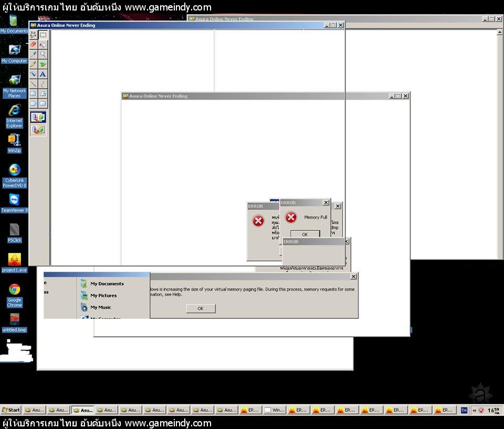Click scrollbar up arrow in rear Asura window
This screenshot has width=504, height=429.
point(500,32)
